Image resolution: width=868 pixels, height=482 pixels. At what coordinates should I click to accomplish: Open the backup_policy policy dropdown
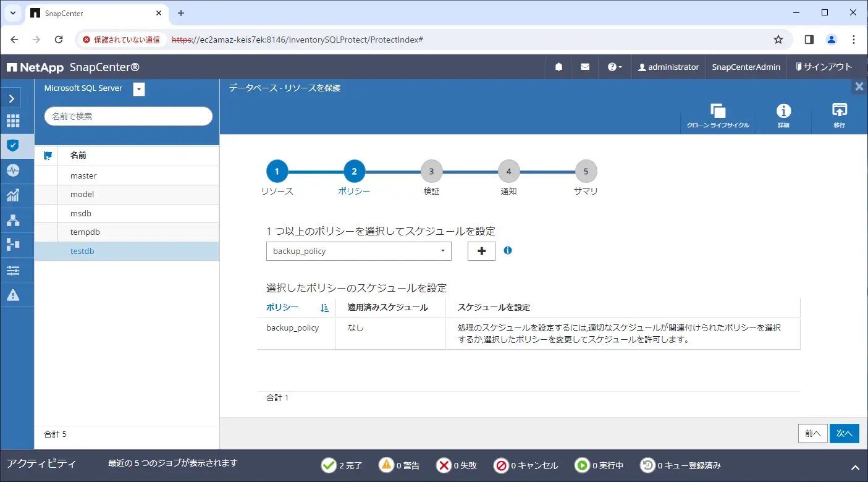point(359,251)
